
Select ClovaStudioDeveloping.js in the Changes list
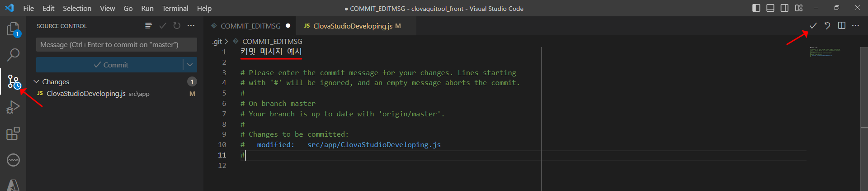(86, 94)
